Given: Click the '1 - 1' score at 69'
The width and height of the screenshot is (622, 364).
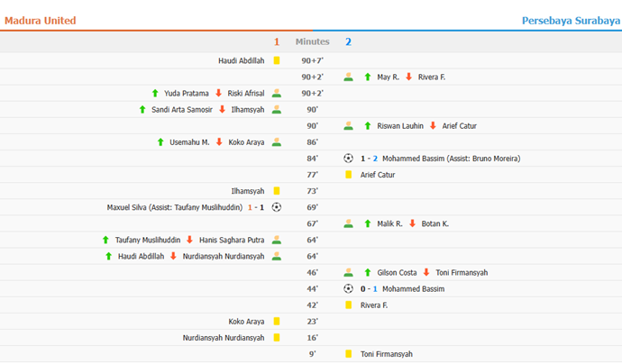Looking at the screenshot, I should click(256, 207).
